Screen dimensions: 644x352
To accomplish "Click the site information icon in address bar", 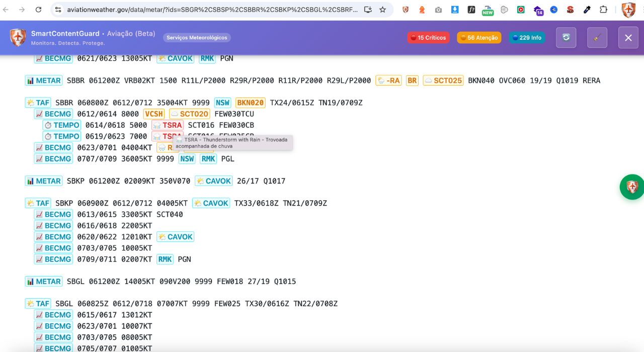I will tap(58, 10).
